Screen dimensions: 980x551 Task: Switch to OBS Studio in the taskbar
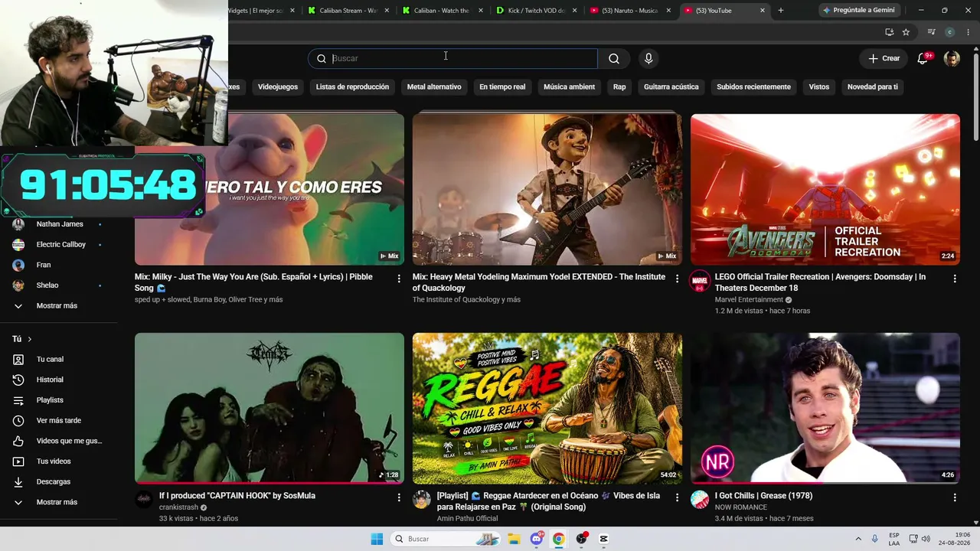[581, 539]
